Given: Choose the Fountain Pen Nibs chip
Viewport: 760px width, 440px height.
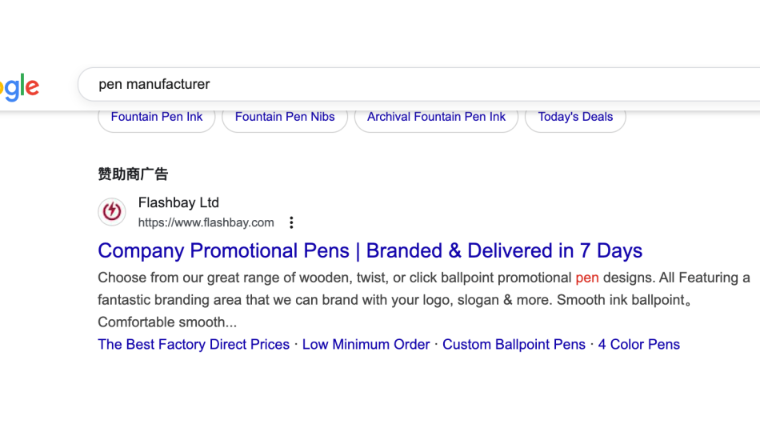Looking at the screenshot, I should click(285, 117).
